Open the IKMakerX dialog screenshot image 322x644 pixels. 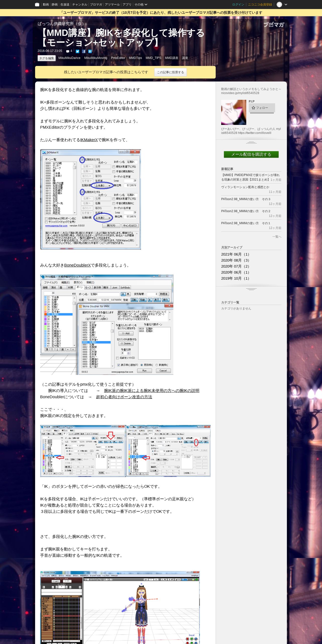click(x=91, y=199)
